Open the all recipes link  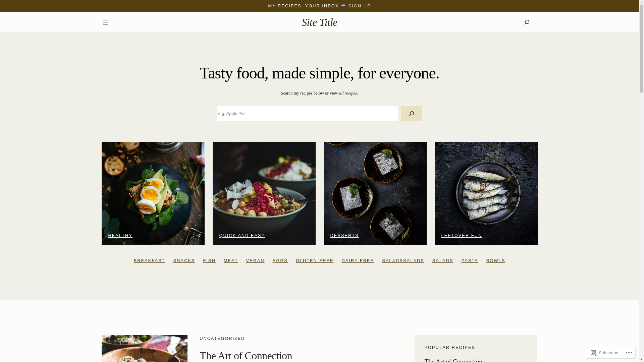[348, 93]
